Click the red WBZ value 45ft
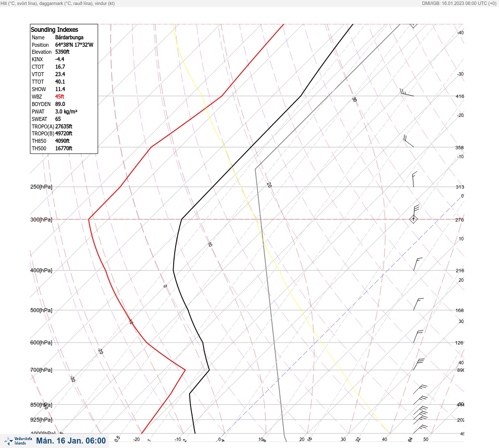This screenshot has width=499, height=448. coord(60,97)
